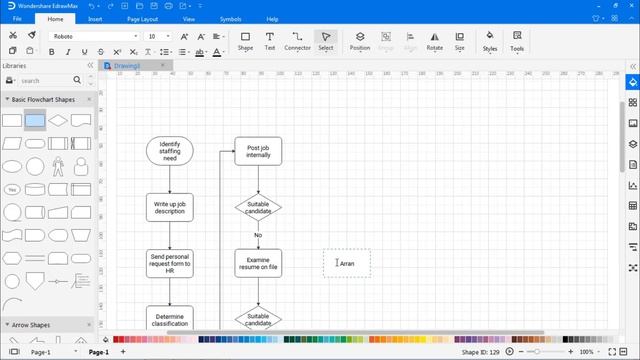Select the Shape tool

245,41
